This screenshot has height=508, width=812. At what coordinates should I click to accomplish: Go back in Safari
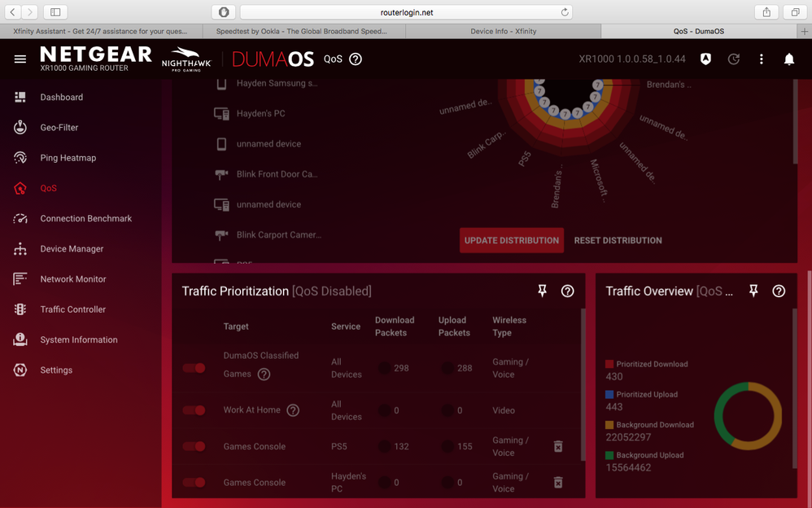[13, 12]
